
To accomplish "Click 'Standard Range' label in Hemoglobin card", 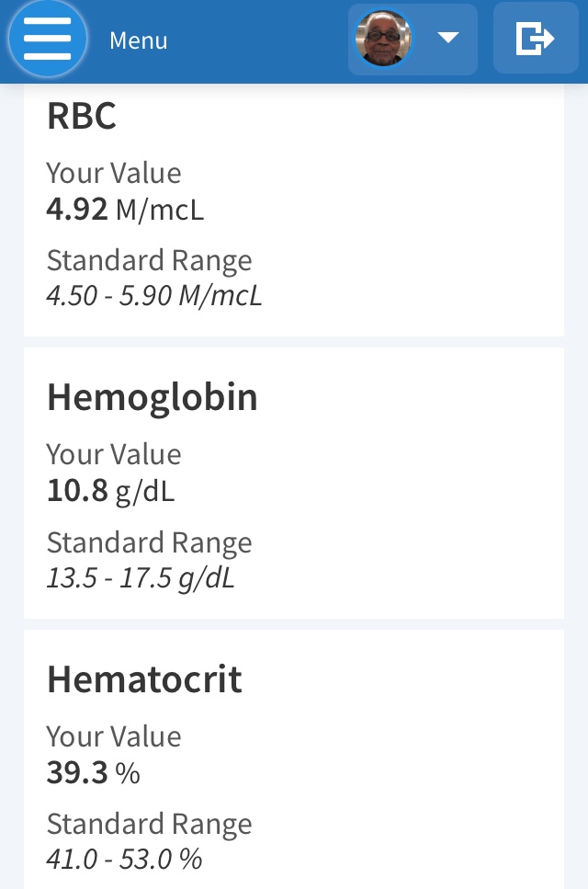I will (149, 542).
